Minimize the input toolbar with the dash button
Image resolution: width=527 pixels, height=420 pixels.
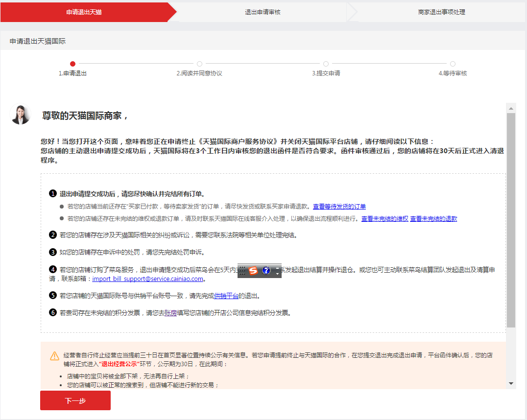point(277,268)
